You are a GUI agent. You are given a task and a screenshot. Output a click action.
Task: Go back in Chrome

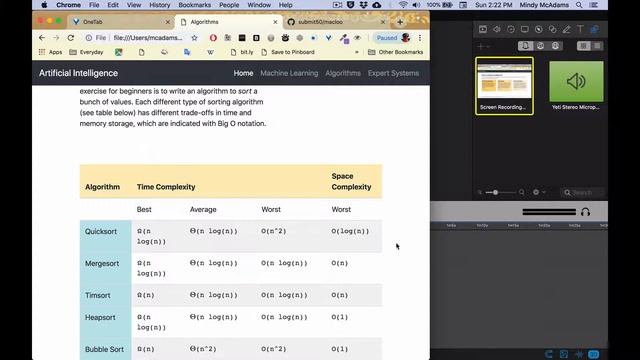[x=42, y=38]
